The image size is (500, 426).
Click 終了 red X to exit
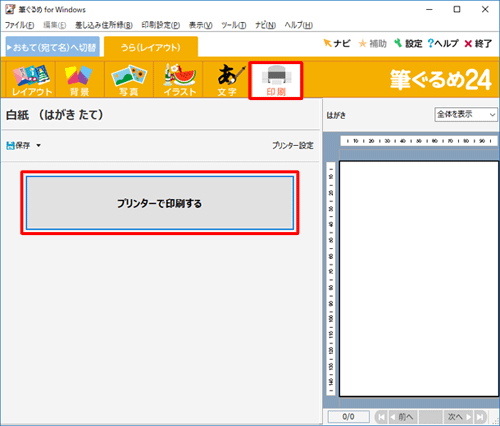click(478, 43)
